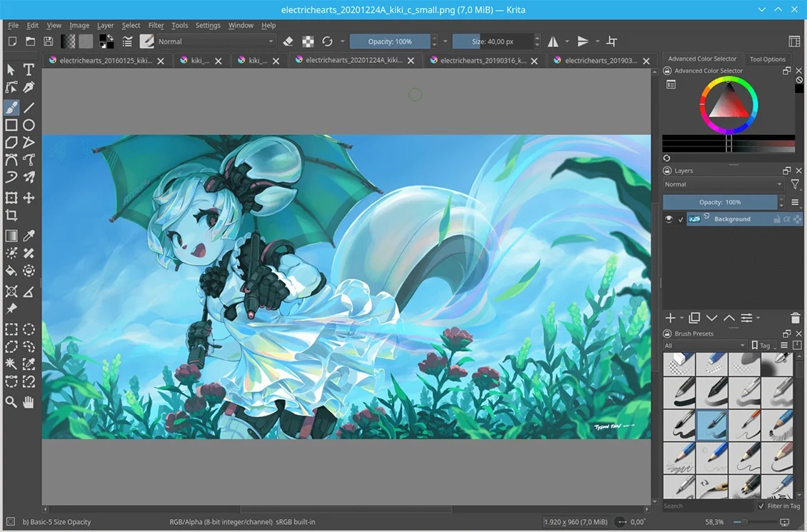The image size is (807, 532).
Task: Open the Tag button in Brush Presets
Action: [x=763, y=345]
